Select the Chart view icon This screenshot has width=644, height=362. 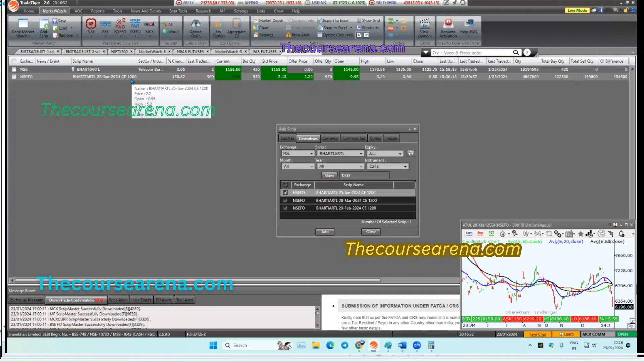coord(261,27)
